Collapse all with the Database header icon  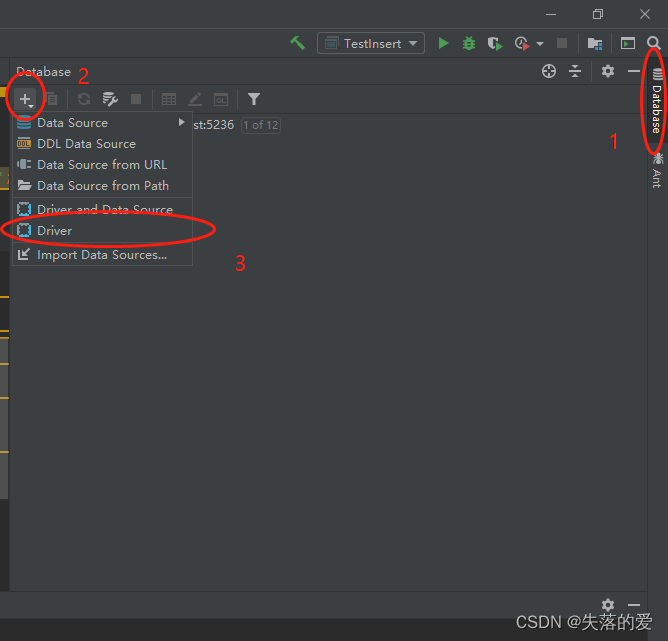[x=575, y=71]
